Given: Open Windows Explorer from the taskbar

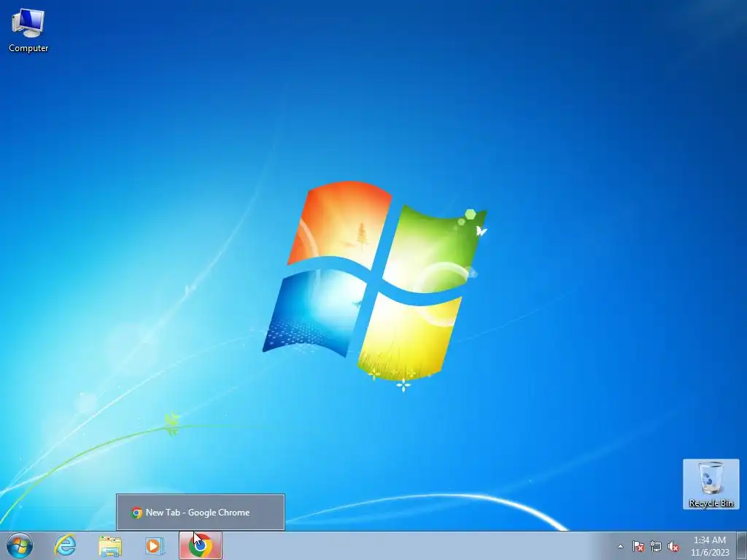Looking at the screenshot, I should [x=110, y=546].
